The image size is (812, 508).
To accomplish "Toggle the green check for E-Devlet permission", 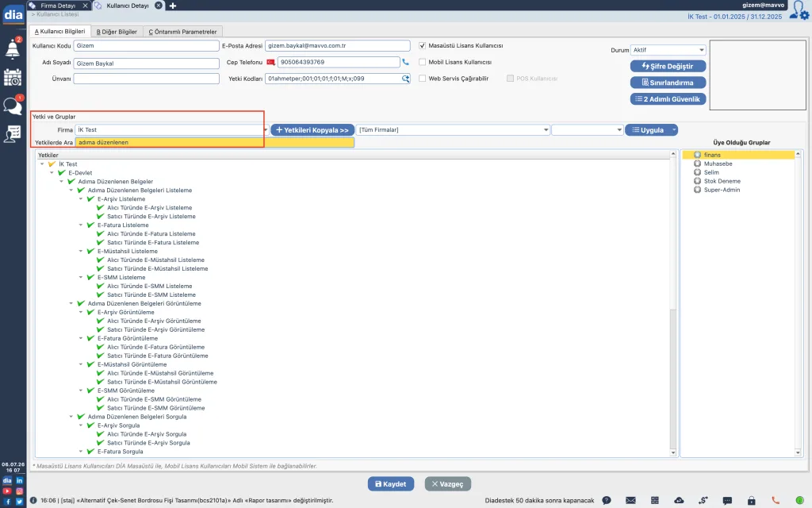I will (62, 172).
